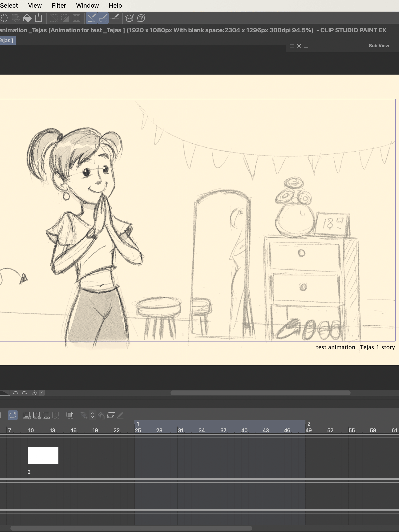Image resolution: width=399 pixels, height=532 pixels.
Task: Click New Animation Folder icon
Action: [27, 415]
